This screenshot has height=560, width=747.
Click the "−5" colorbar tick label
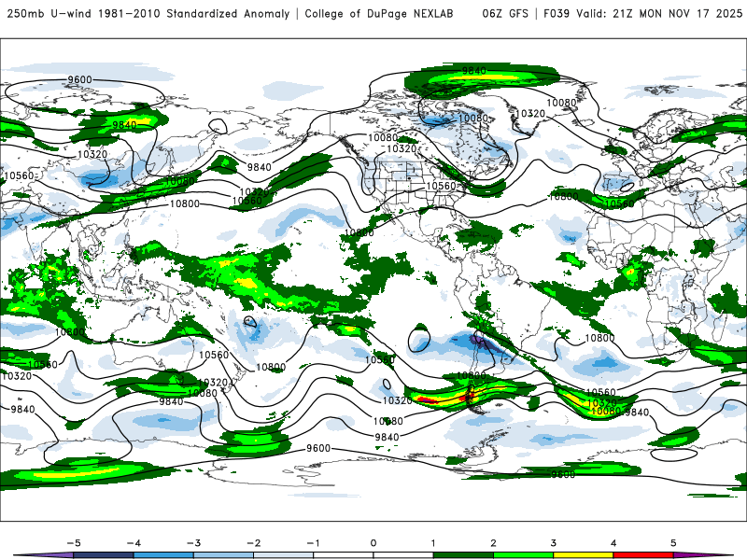pos(74,543)
